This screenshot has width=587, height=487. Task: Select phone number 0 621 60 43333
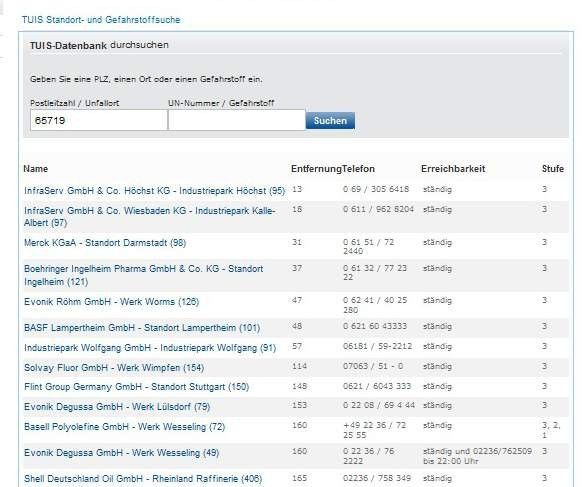tap(375, 326)
